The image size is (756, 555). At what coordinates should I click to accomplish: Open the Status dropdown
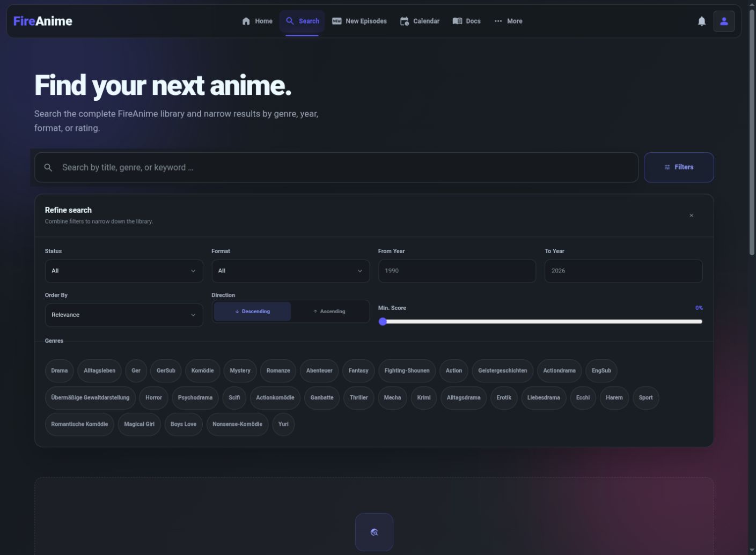pos(124,271)
